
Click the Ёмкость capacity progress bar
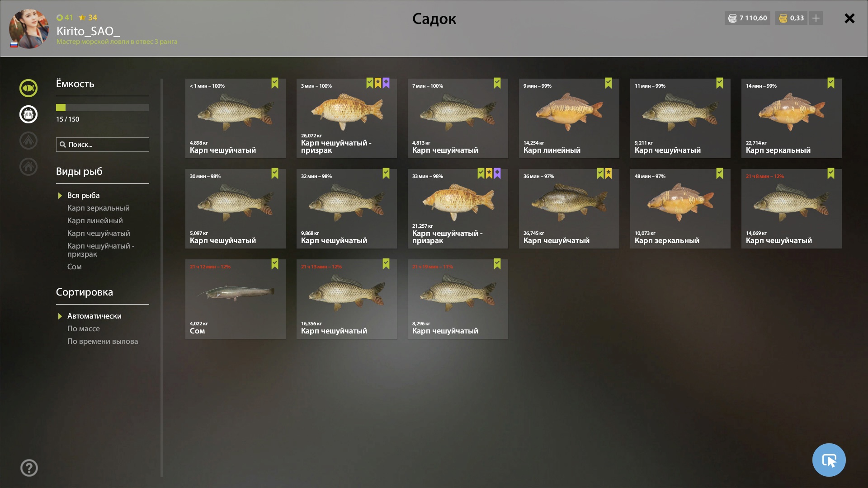pos(103,108)
